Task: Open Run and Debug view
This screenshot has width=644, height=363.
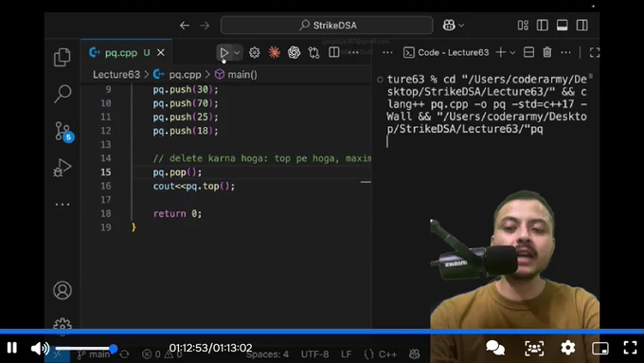Action: point(62,168)
